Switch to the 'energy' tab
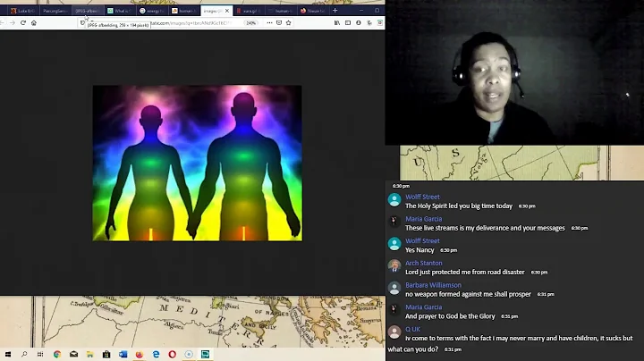Image resolution: width=644 pixels, height=361 pixels. coord(152,11)
